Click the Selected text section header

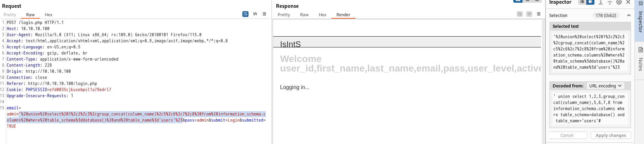pyautogui.click(x=590, y=26)
